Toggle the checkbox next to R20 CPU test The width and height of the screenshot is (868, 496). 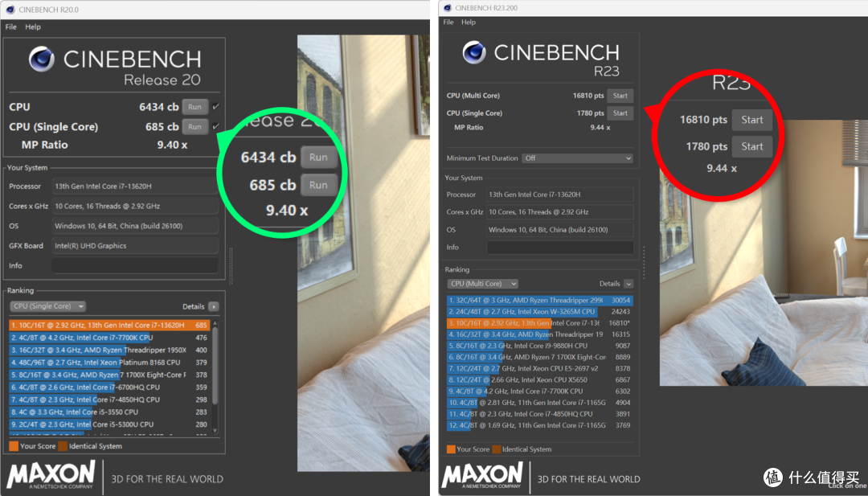click(216, 106)
